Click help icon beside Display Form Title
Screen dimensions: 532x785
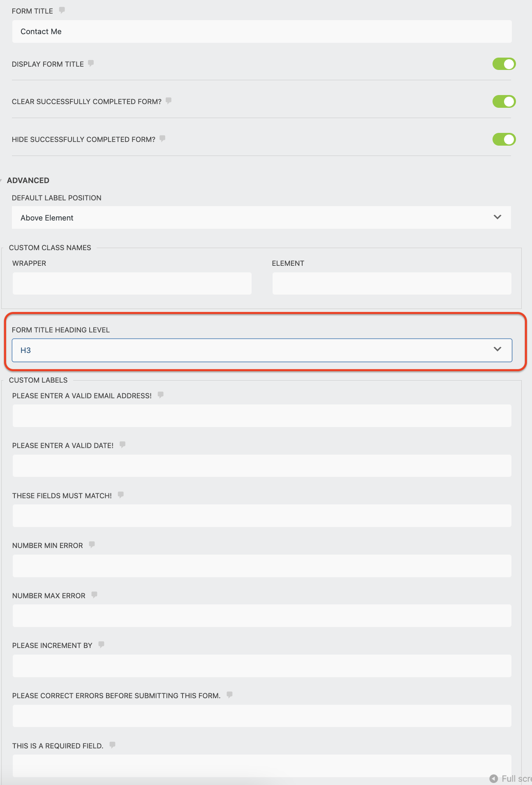(91, 63)
